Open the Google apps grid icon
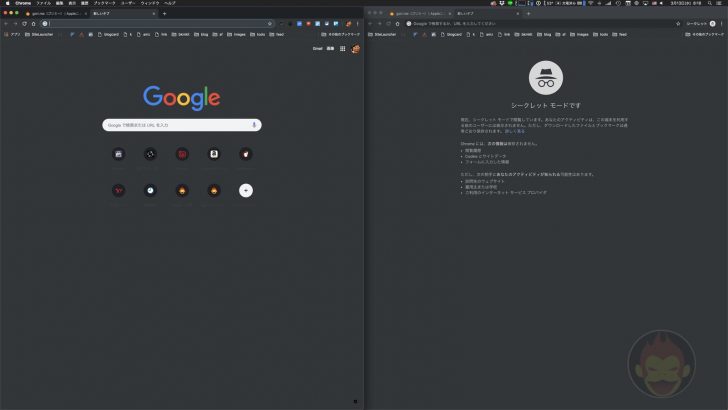728x410 pixels. [x=343, y=49]
